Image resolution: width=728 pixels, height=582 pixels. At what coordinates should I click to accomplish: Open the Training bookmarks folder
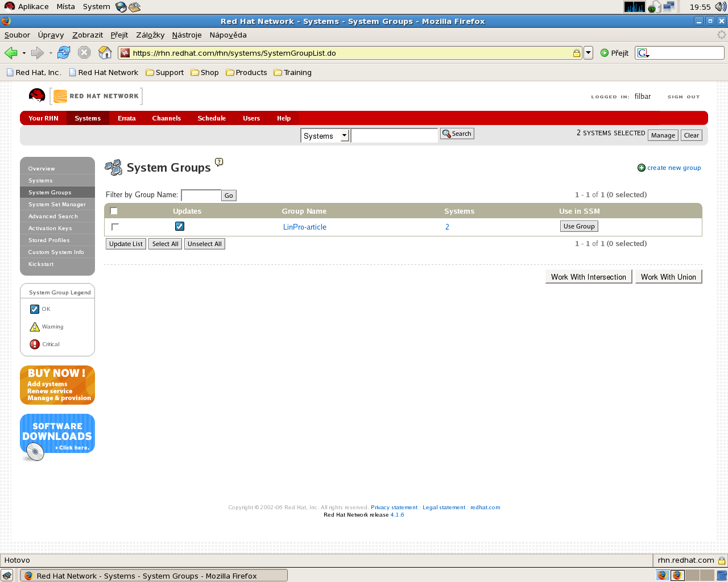click(292, 72)
